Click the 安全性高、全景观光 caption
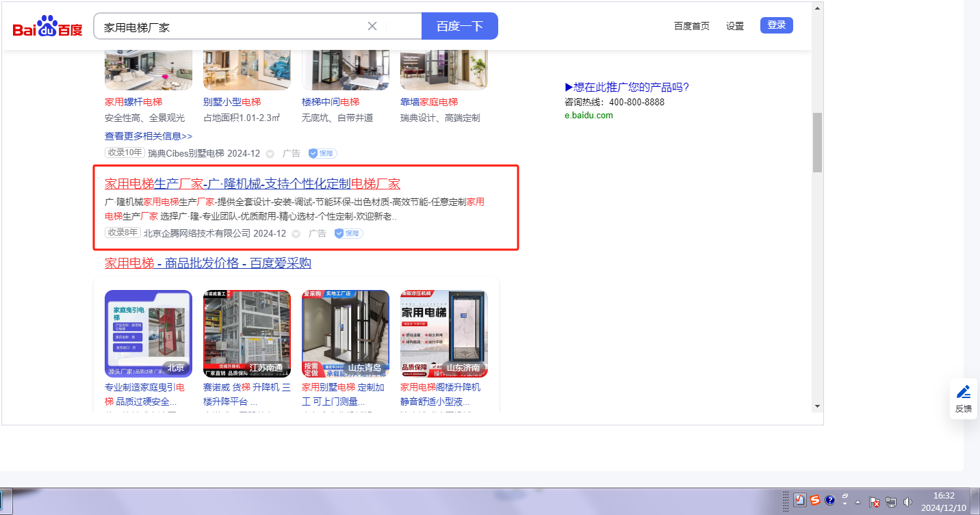The image size is (980, 515). point(143,118)
